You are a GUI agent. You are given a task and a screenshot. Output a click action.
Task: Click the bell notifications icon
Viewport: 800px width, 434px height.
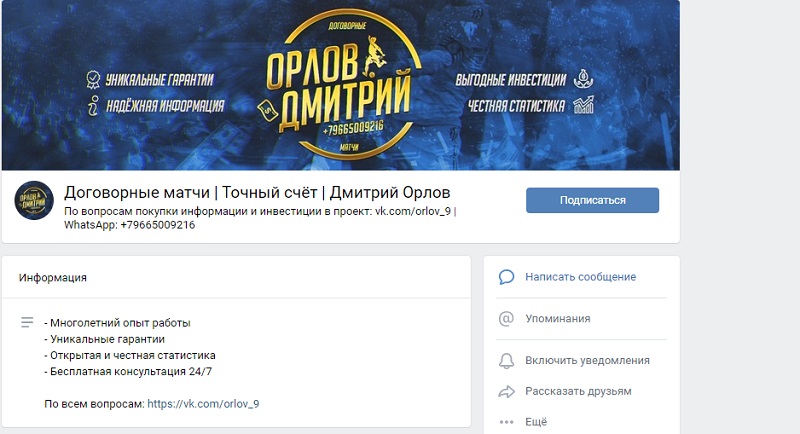506,361
